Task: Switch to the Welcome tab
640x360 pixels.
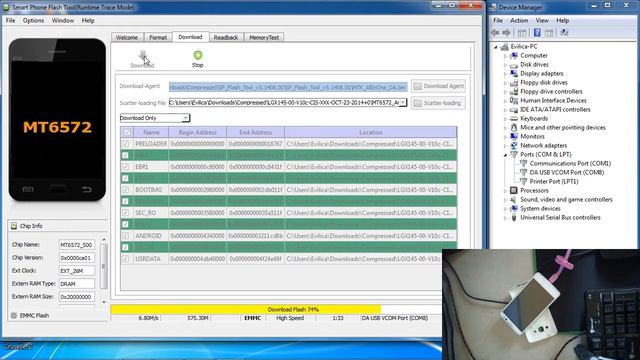Action: point(127,38)
